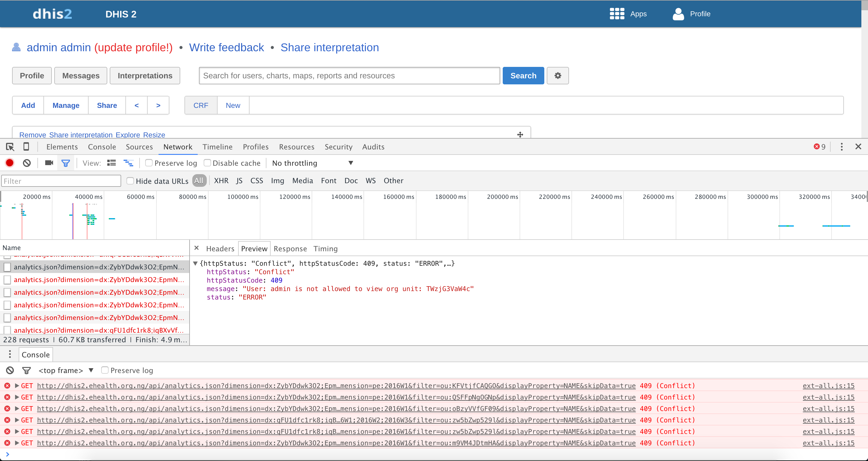The width and height of the screenshot is (868, 461).
Task: Open the Apps grid icon in header
Action: tap(617, 14)
